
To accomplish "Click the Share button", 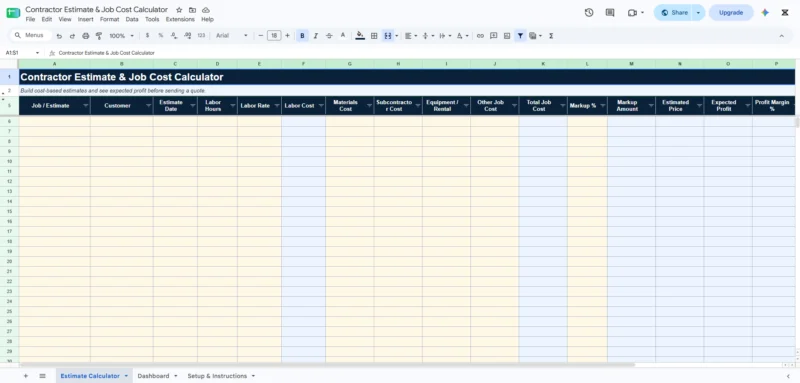I will click(x=673, y=13).
